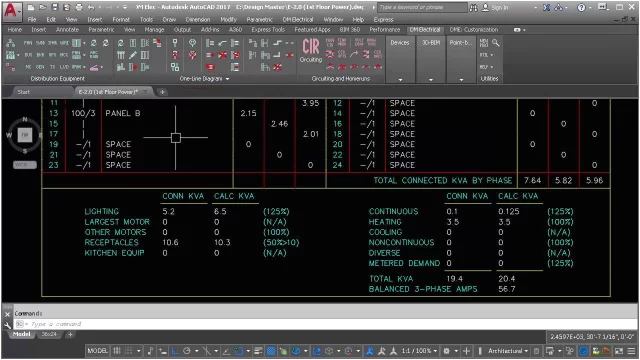Open the quick access toolbar customize dropdown
This screenshot has width=640, height=360.
125,7
